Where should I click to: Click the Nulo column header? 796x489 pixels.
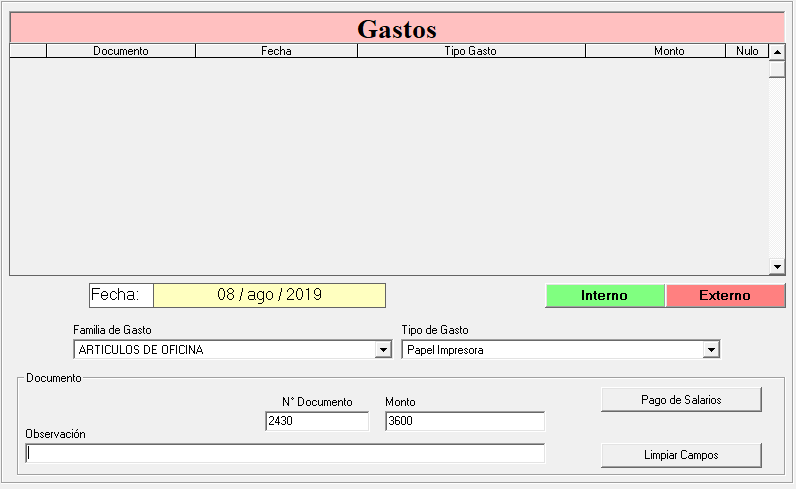747,51
